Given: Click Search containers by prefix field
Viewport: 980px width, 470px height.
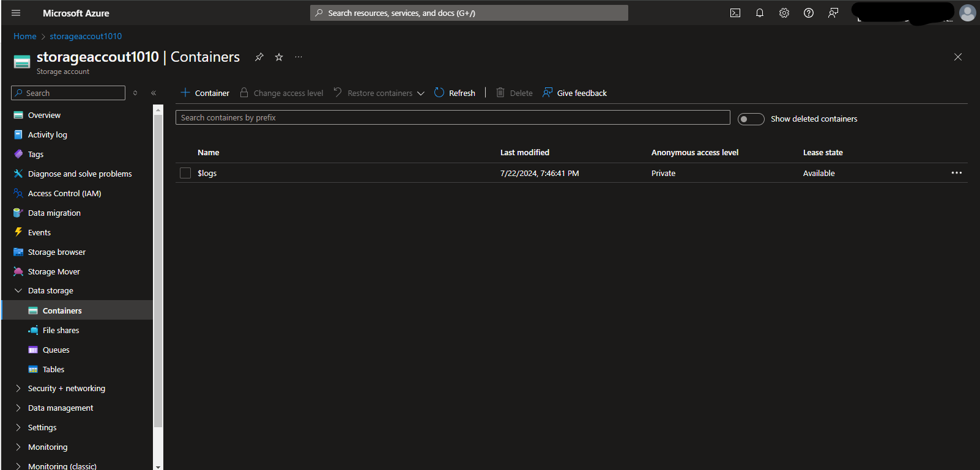Looking at the screenshot, I should click(453, 117).
